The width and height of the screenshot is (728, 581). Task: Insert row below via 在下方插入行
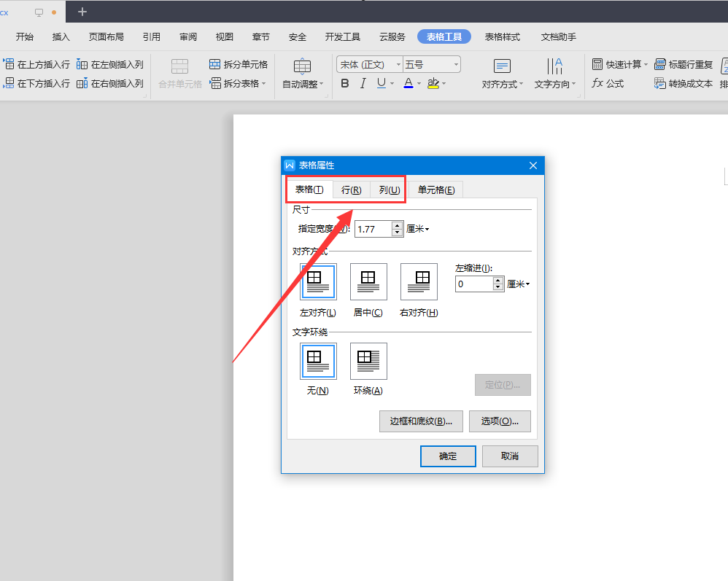click(37, 84)
